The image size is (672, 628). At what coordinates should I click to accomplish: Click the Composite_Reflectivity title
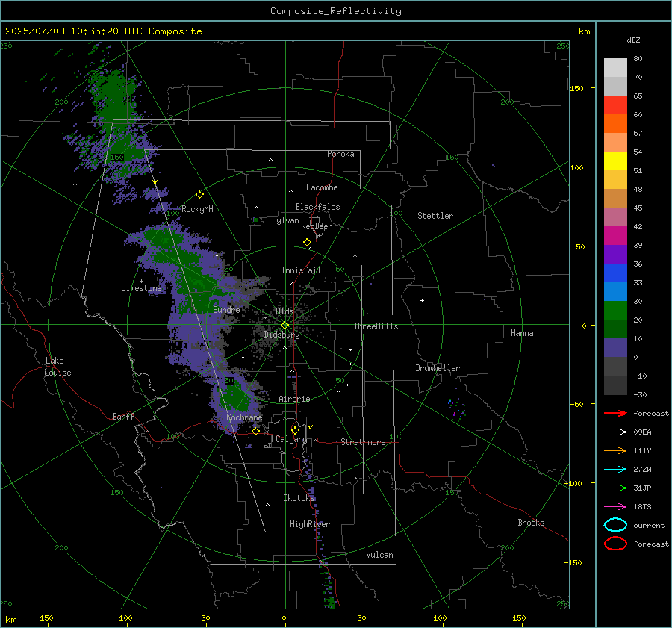[335, 11]
